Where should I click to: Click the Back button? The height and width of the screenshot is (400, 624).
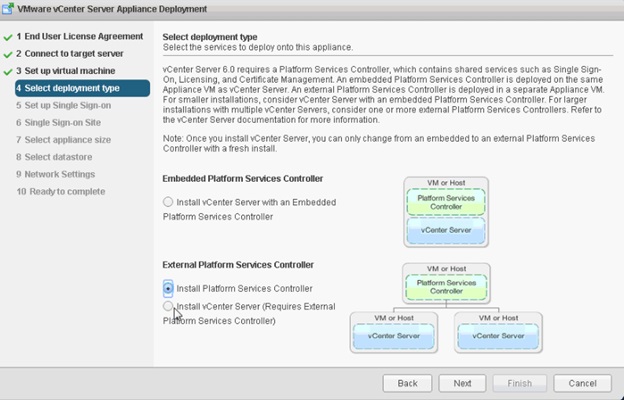[x=407, y=383]
